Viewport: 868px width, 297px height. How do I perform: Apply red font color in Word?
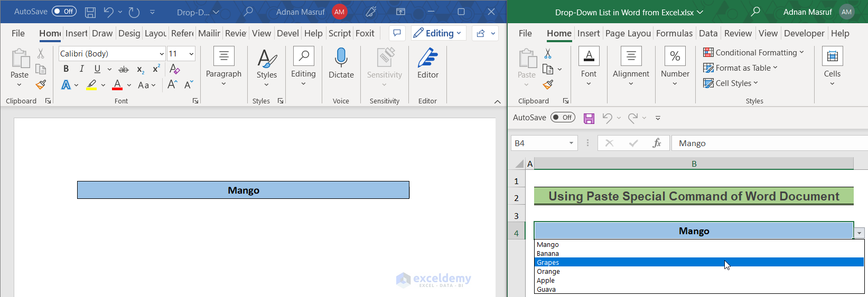tap(118, 85)
